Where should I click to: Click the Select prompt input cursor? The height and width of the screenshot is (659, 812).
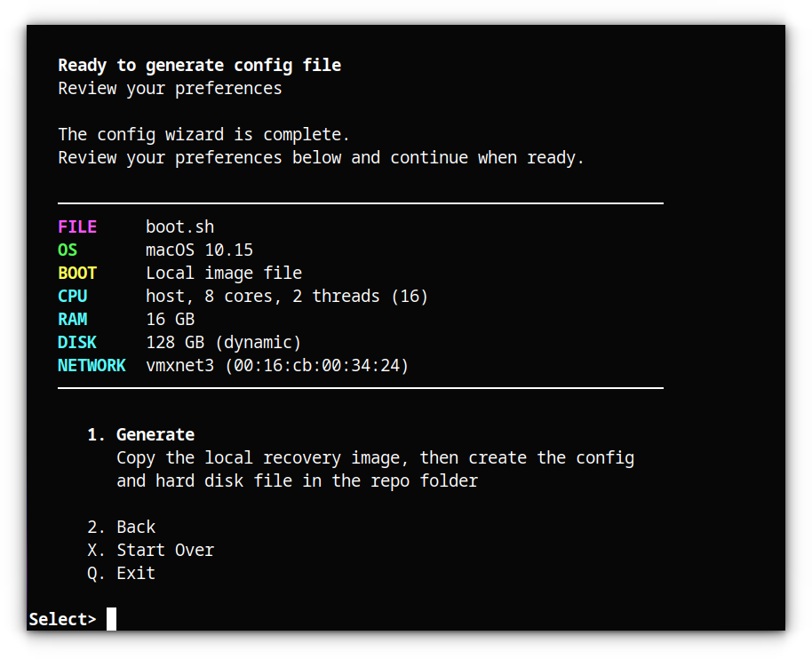pos(110,619)
